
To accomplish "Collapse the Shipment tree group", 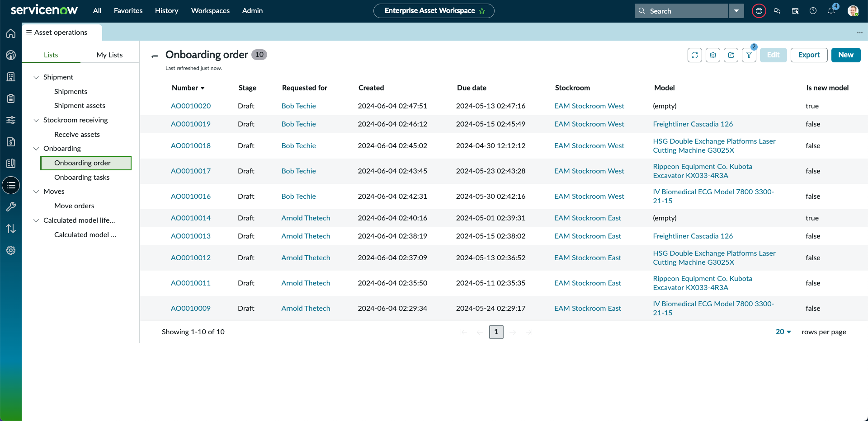I will coord(36,77).
